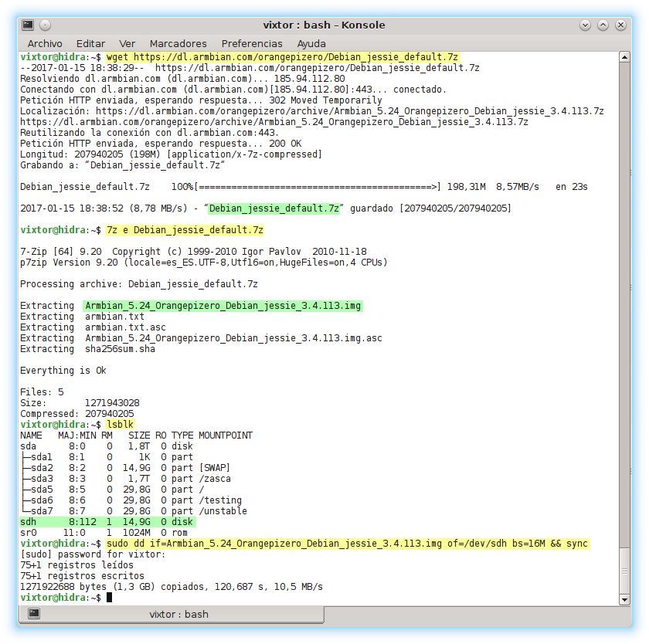The height and width of the screenshot is (644, 649).
Task: Click the vertical scrollbar track of the terminal
Action: point(624,309)
